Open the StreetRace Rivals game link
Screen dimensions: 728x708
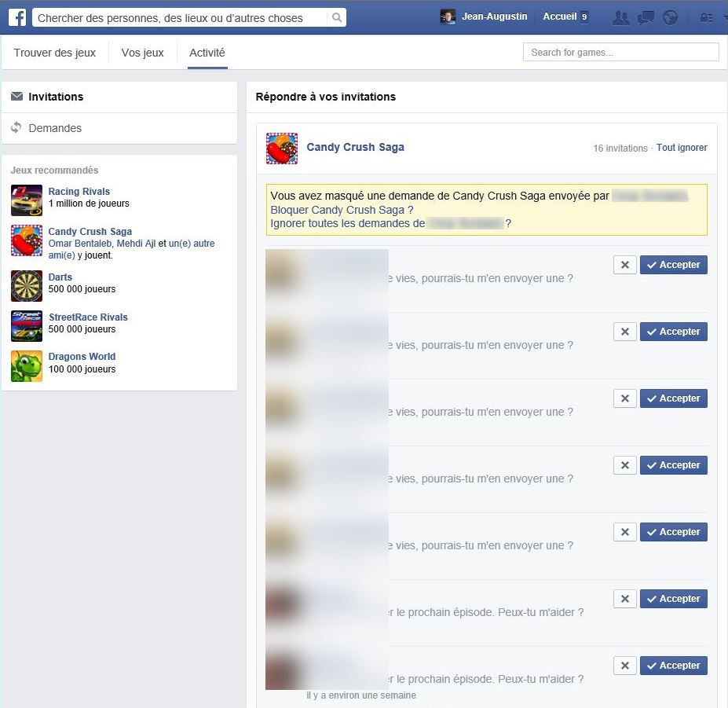[x=88, y=317]
